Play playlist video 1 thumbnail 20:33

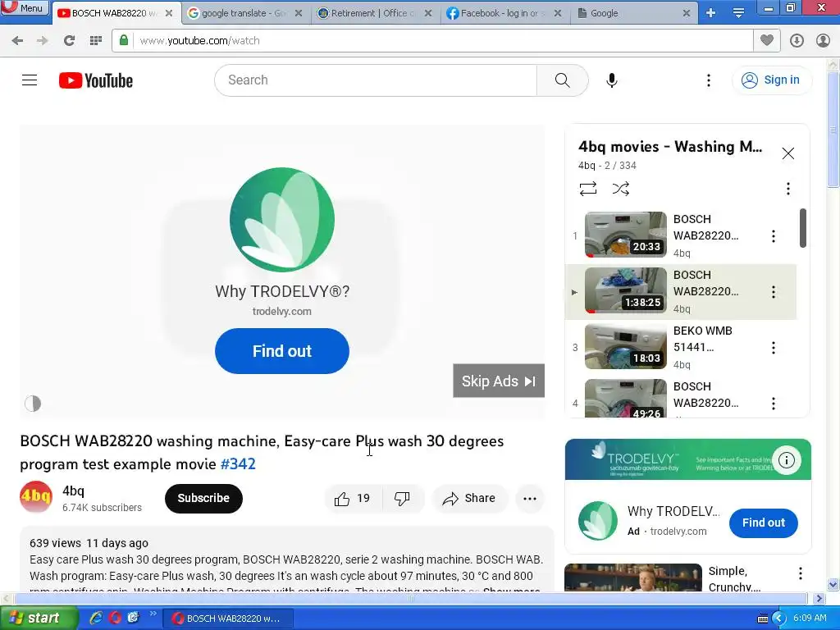626,235
